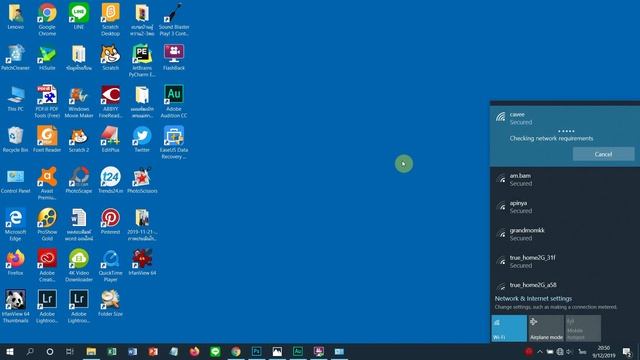Open Photoshop from the taskbar

coord(256,351)
